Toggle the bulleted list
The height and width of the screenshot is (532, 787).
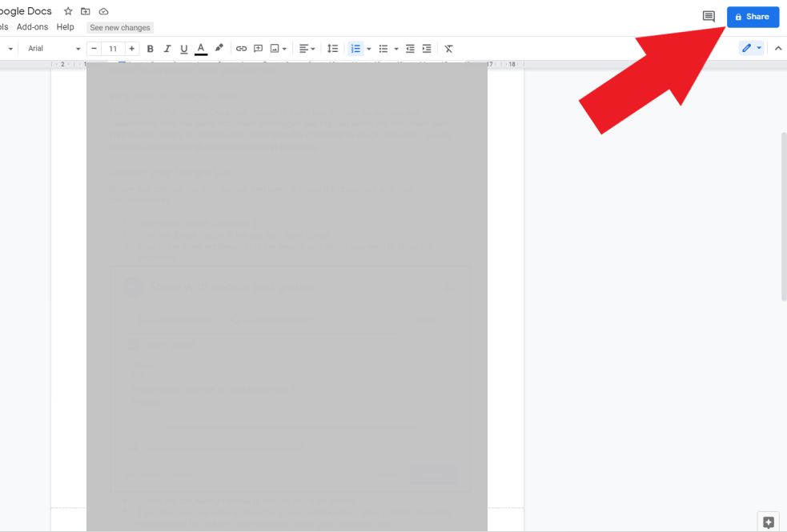[383, 48]
